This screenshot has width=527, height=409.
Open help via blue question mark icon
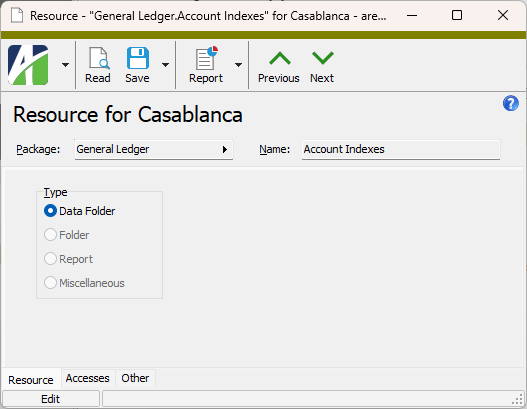pyautogui.click(x=511, y=103)
